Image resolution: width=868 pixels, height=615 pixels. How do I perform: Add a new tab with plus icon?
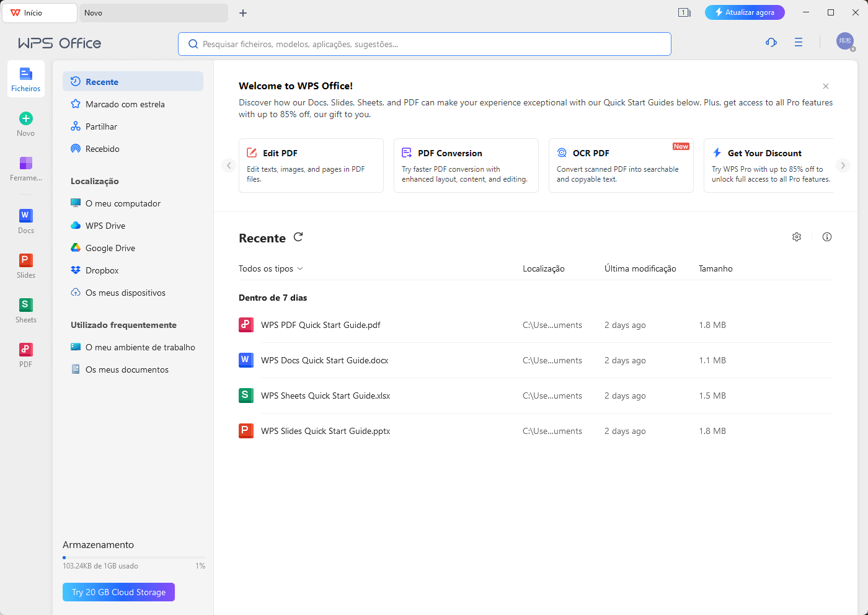pyautogui.click(x=243, y=13)
